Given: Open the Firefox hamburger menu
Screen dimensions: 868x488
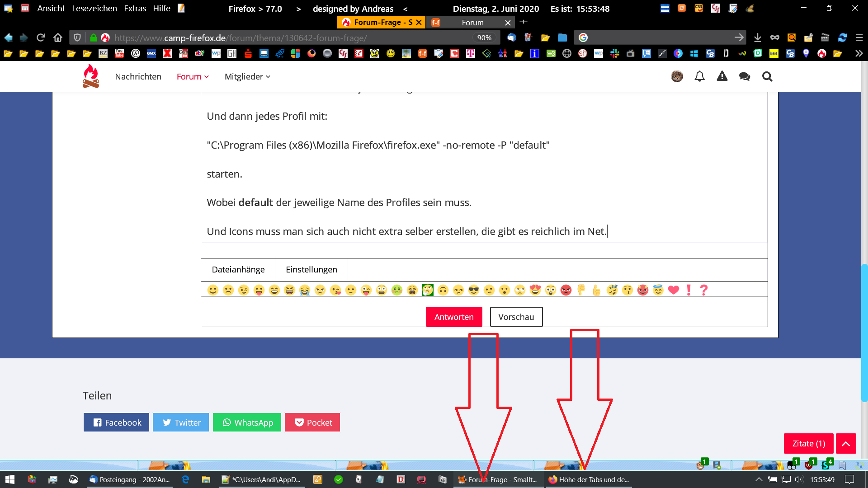Looking at the screenshot, I should point(859,38).
